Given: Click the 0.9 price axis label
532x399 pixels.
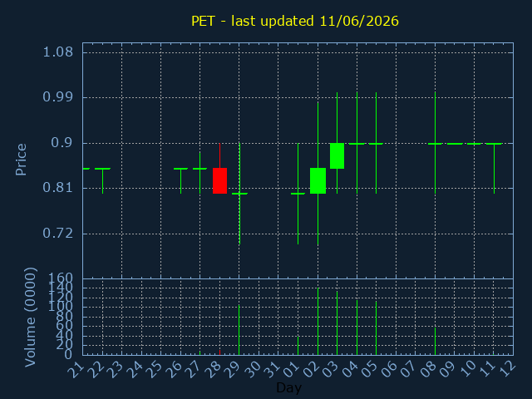Looking at the screenshot, I should point(62,143).
